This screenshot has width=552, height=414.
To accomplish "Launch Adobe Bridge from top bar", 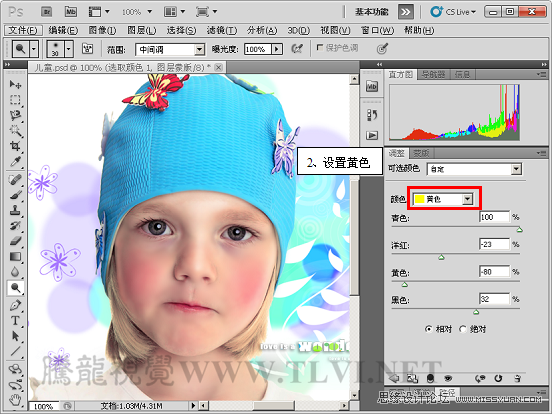I will pyautogui.click(x=47, y=12).
